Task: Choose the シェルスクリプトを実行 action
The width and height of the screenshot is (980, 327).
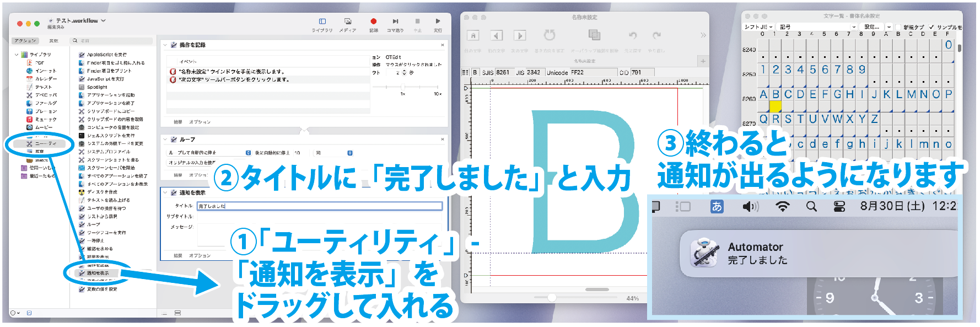Action: point(107,135)
